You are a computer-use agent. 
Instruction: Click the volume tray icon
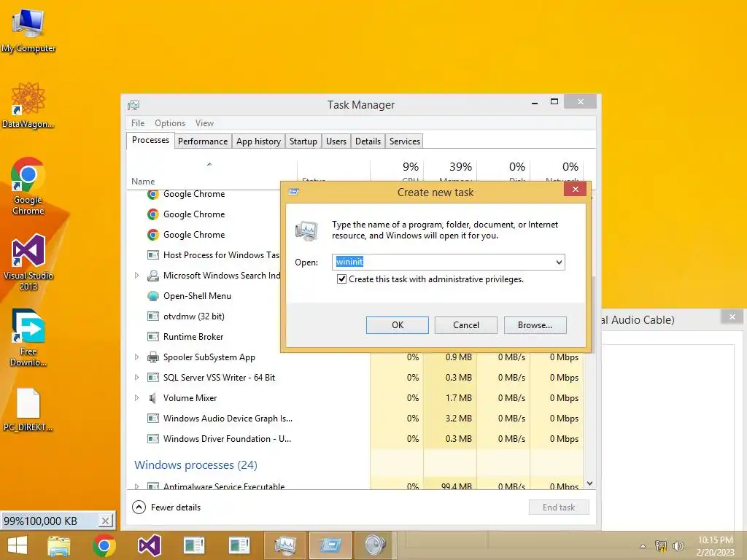678,546
